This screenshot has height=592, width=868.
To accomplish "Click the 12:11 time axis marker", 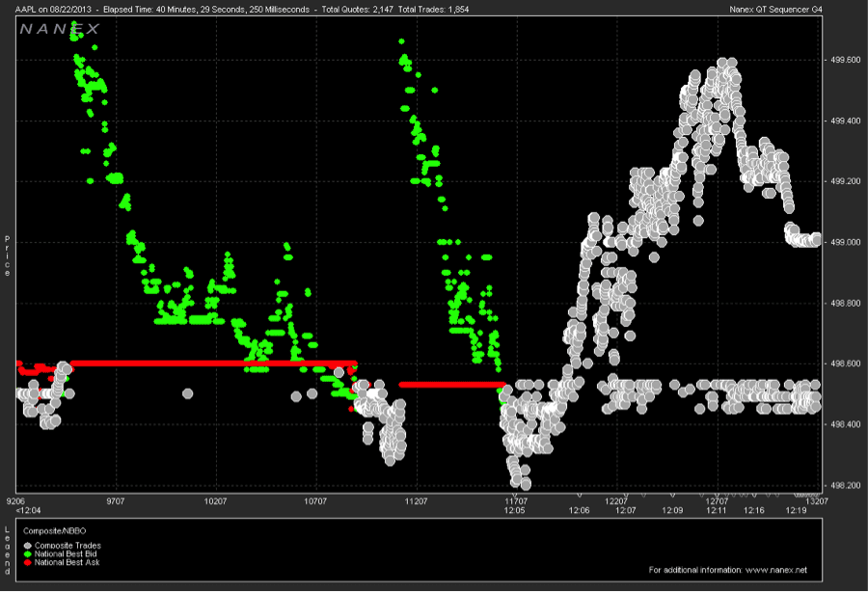I will (713, 510).
